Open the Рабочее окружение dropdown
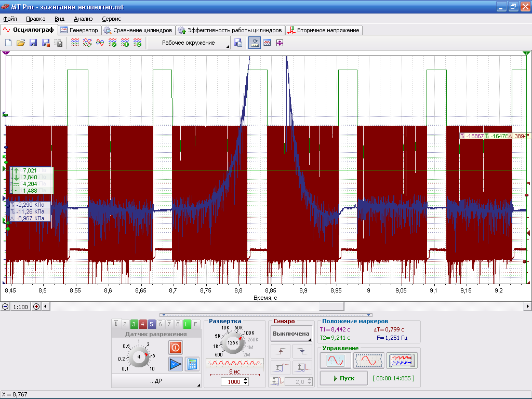The width and height of the screenshot is (532, 399). click(189, 43)
